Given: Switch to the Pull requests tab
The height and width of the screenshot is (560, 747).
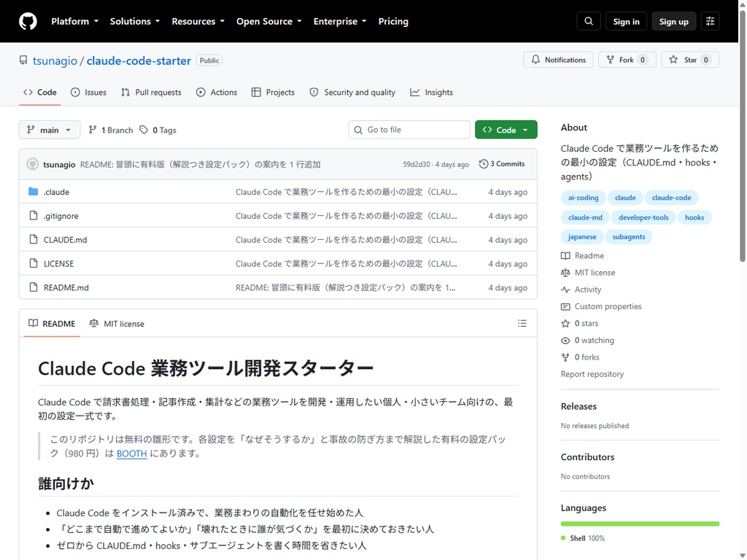Looking at the screenshot, I should 151,93.
